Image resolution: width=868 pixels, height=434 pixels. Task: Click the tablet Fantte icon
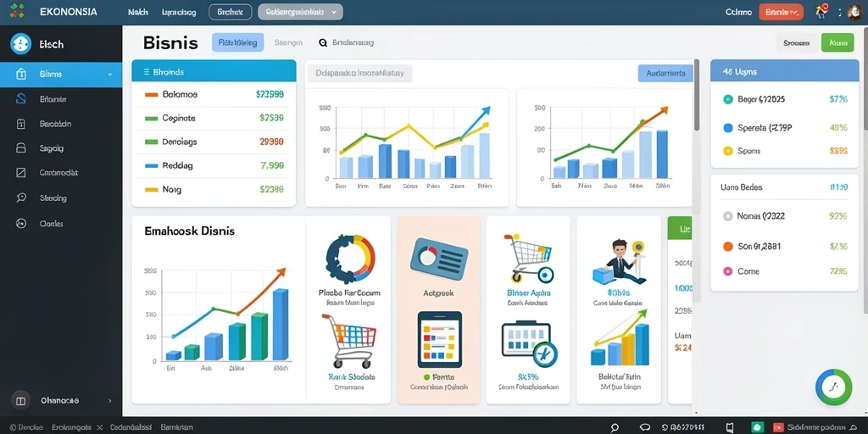click(x=440, y=339)
